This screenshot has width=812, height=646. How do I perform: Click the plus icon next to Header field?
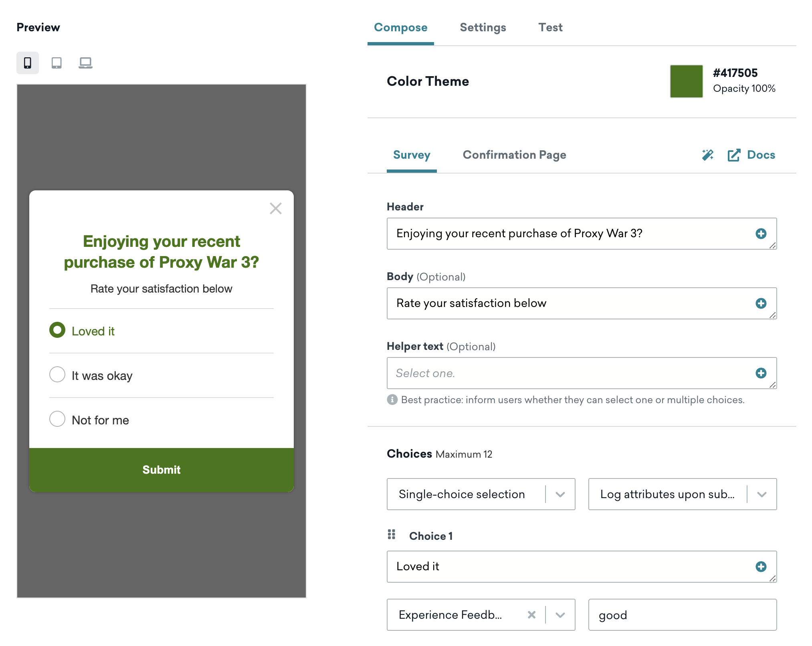pyautogui.click(x=761, y=233)
